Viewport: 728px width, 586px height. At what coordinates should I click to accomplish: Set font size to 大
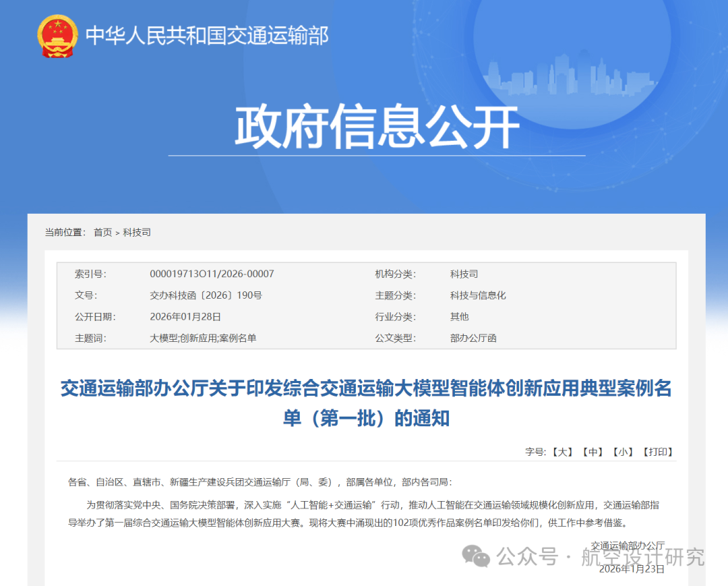point(562,452)
